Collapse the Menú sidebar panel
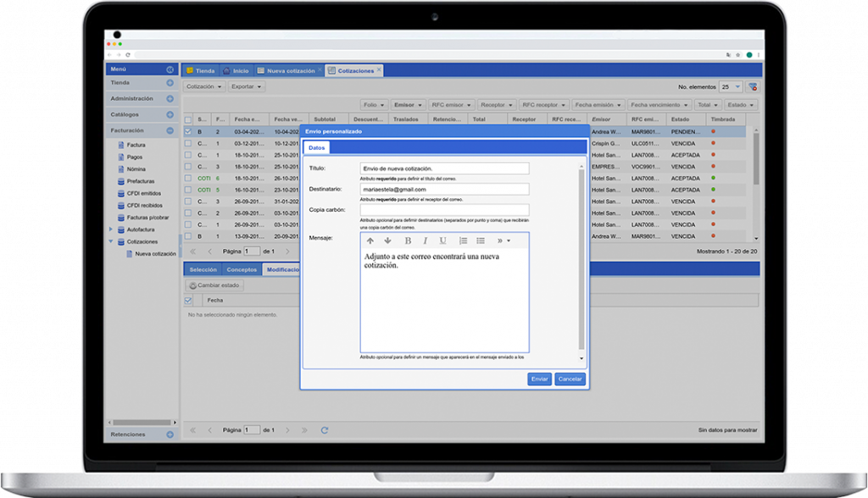Viewport: 868px width, 498px height. 170,69
